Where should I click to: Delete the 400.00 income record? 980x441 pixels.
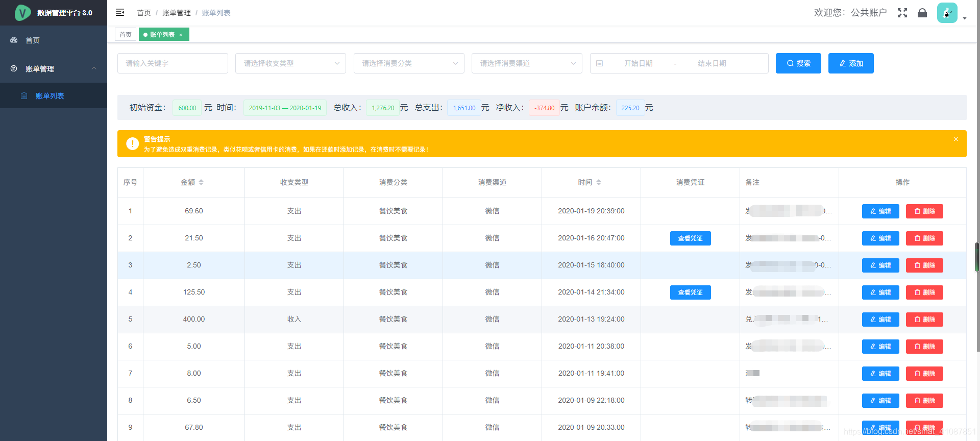tap(924, 320)
